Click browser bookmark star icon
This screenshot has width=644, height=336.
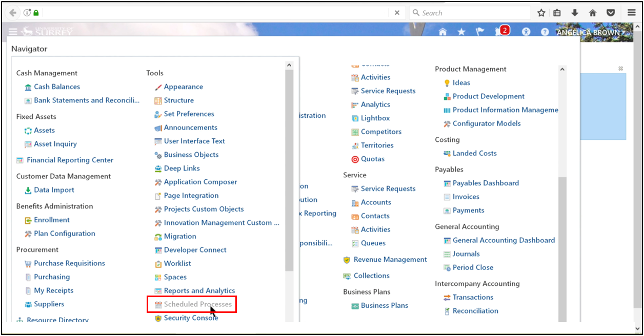[541, 13]
